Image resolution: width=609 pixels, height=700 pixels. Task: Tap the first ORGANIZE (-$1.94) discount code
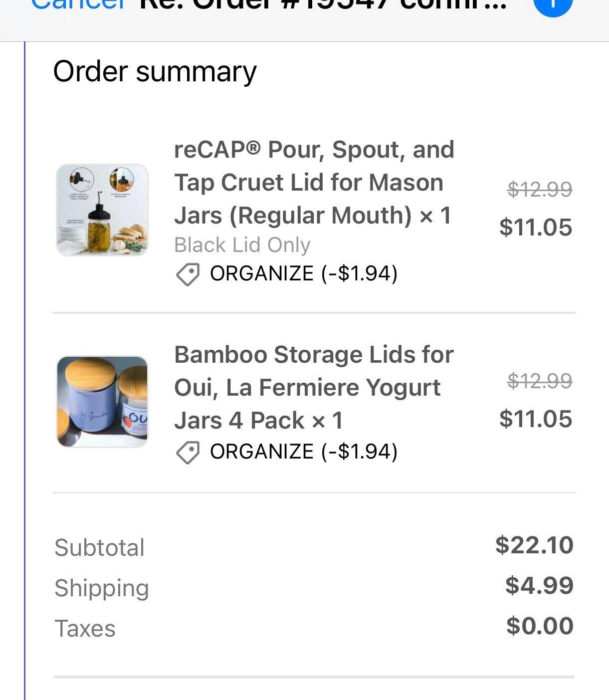303,273
